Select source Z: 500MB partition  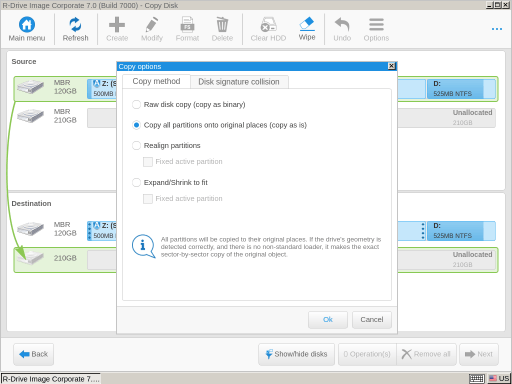102,89
